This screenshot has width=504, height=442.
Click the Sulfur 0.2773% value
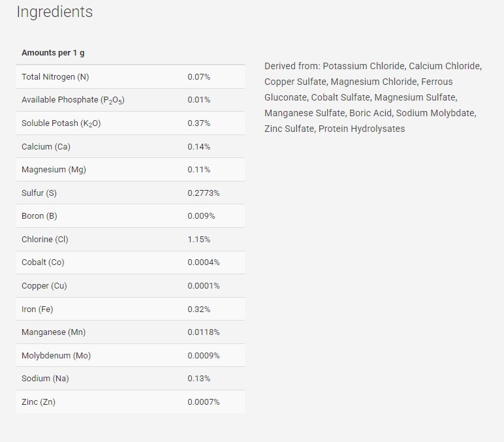203,193
